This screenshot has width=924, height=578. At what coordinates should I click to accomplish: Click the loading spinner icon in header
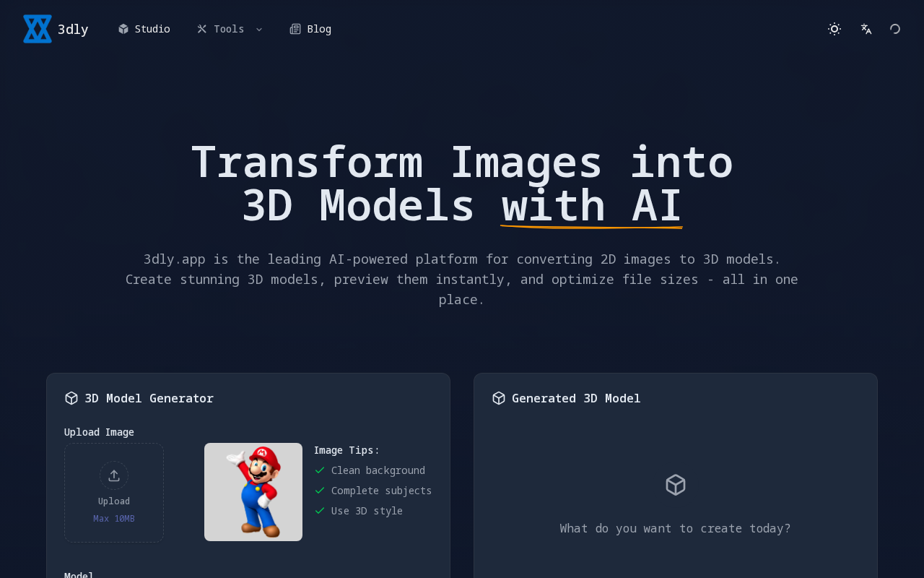[895, 29]
